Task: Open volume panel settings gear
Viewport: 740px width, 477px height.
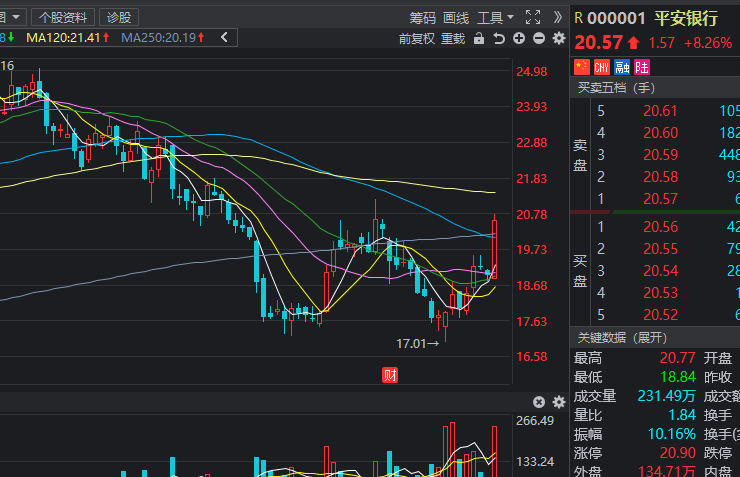Action: tap(558, 402)
